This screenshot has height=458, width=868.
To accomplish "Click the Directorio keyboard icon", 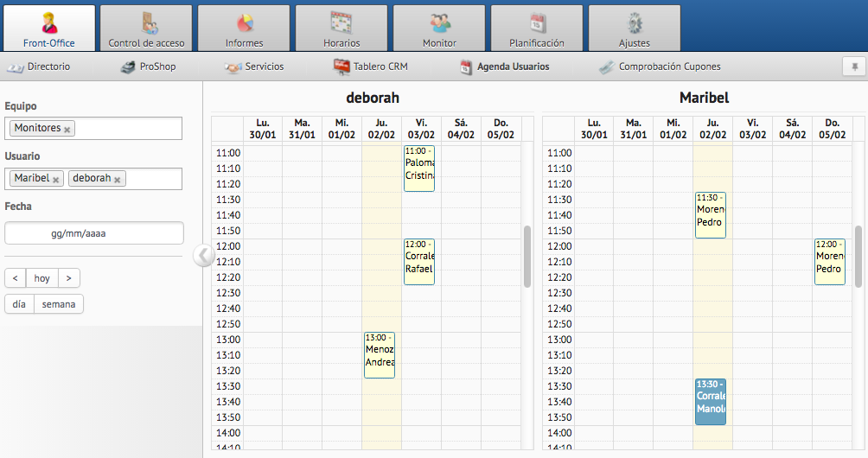I will click(15, 68).
